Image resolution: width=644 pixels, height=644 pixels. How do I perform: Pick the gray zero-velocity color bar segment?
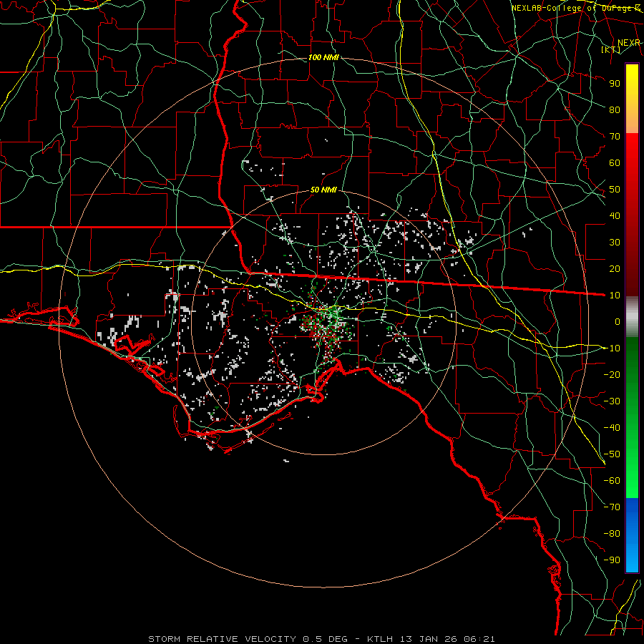pos(632,317)
